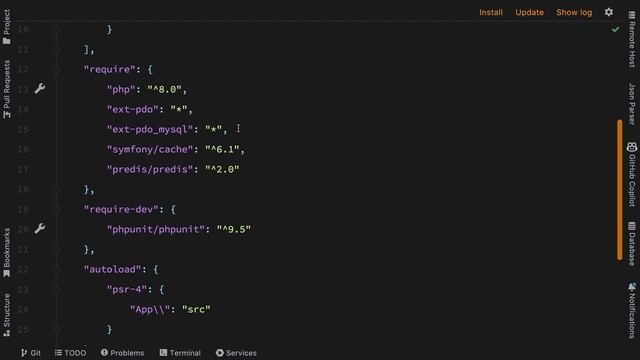Click the wrench gutter icon beside php line
Screen dimensions: 640x360
[40, 89]
